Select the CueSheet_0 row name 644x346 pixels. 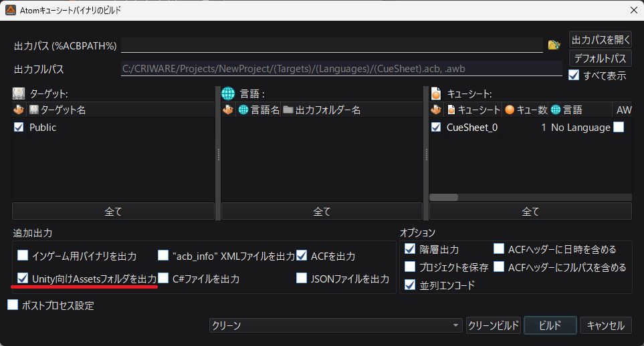tap(472, 127)
